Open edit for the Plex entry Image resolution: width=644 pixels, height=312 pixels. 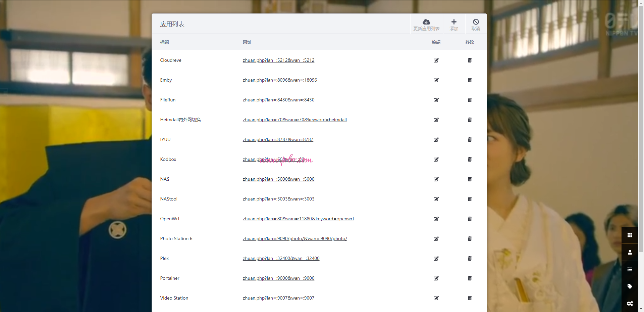[436, 259]
